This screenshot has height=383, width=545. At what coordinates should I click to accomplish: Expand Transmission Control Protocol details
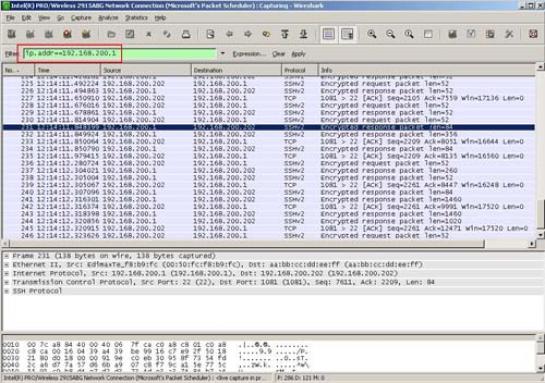click(x=7, y=282)
